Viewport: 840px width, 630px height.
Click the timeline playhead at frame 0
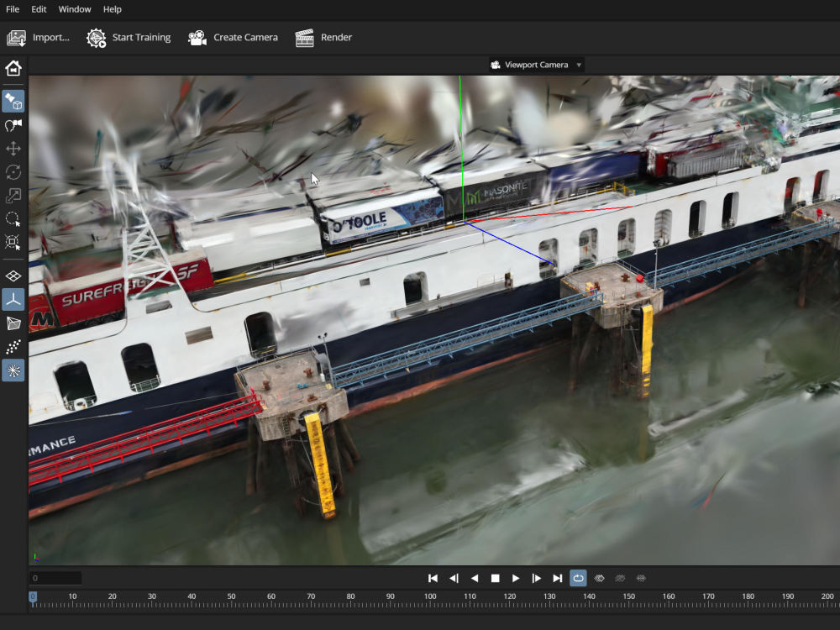pyautogui.click(x=33, y=600)
